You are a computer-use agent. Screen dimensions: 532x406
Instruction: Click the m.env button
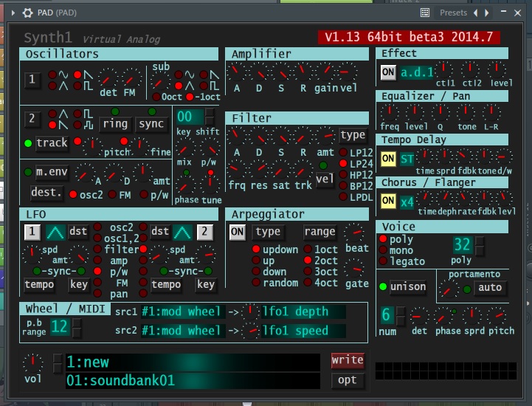[52, 172]
